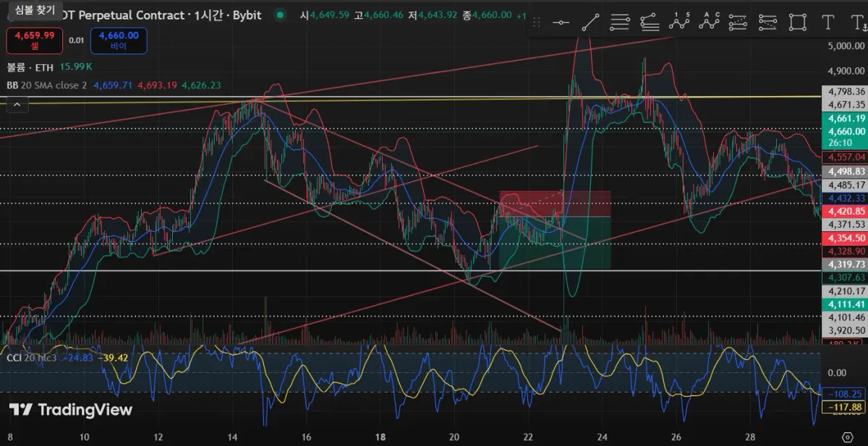Select the Fib trend-based extension tool icon
The image size is (868, 446).
pos(650,22)
